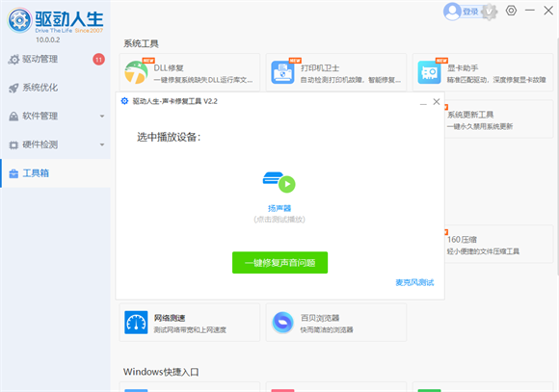Click the red 11 notification badge
The image size is (559, 392).
tap(98, 59)
